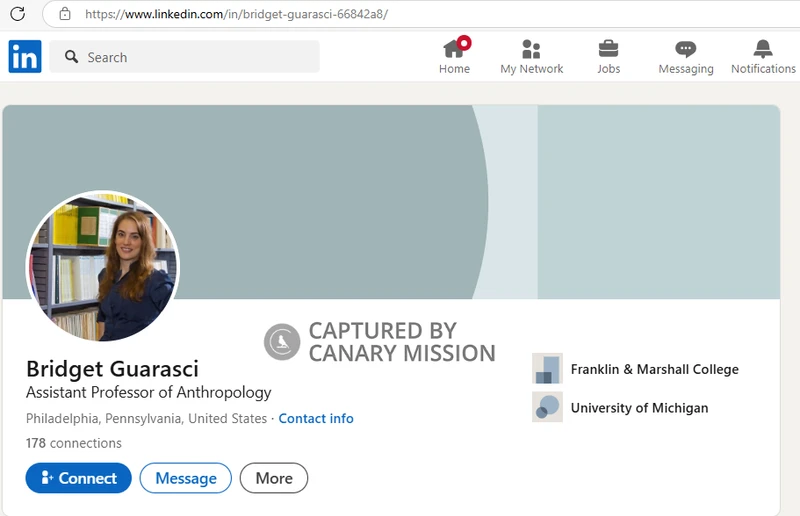
Task: Click the Franklin & Marshall College link
Action: click(655, 369)
